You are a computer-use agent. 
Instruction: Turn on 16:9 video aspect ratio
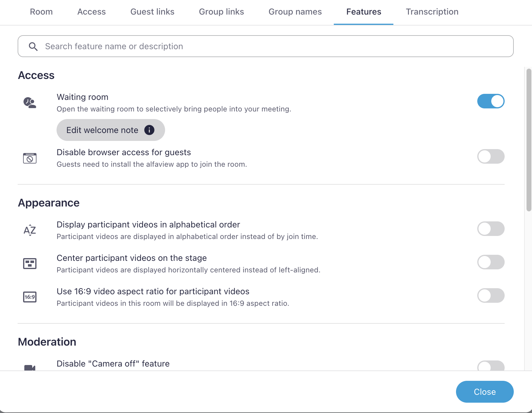[x=491, y=295]
